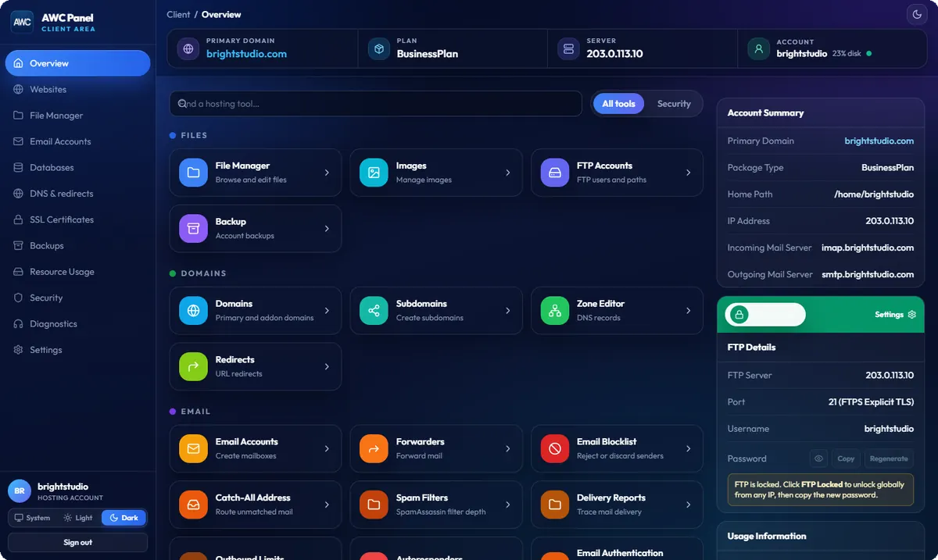Open Resource Usage in sidebar
The image size is (938, 560).
click(x=77, y=272)
